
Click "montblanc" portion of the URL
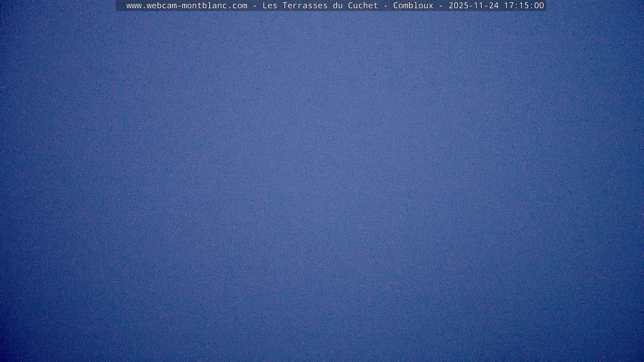204,6
